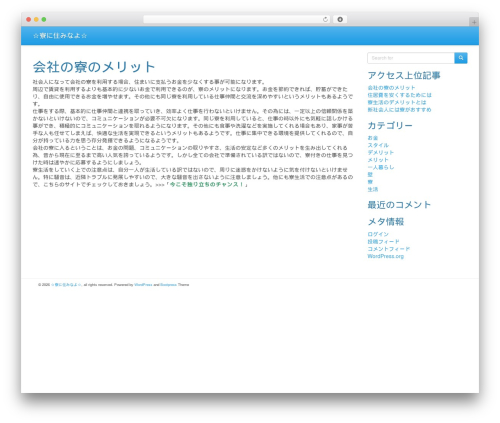Open a new tab with the plus button
Viewport: 500px width, 423px height.
[x=474, y=22]
